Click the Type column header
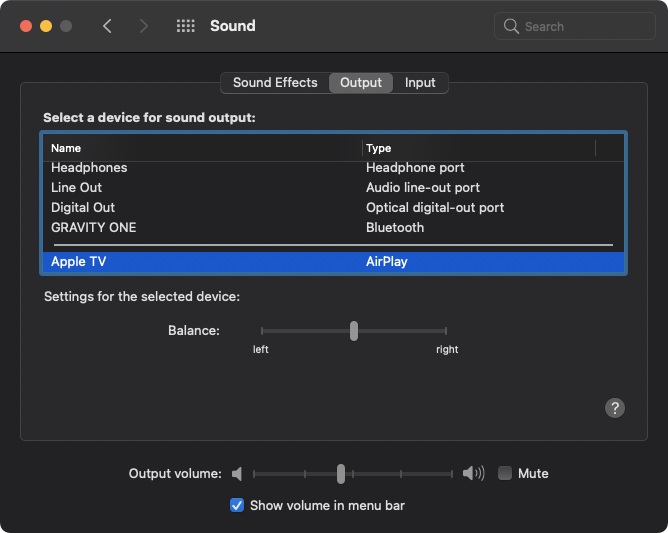This screenshot has width=668, height=533. (479, 148)
